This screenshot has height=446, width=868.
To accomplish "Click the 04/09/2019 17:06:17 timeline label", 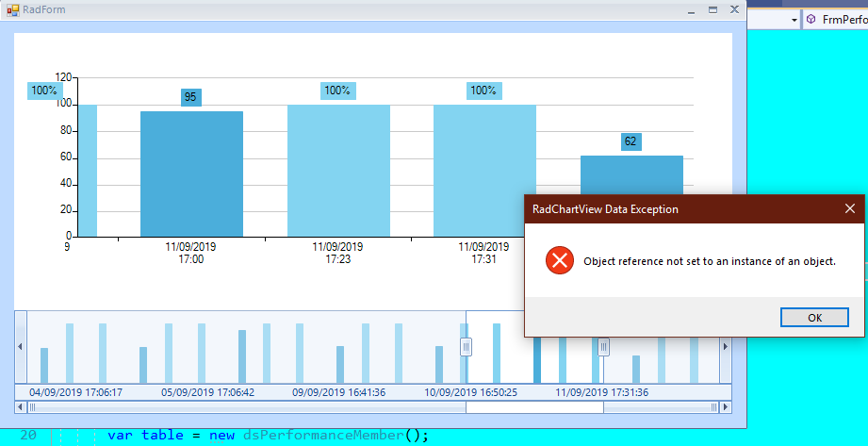I will tap(75, 393).
